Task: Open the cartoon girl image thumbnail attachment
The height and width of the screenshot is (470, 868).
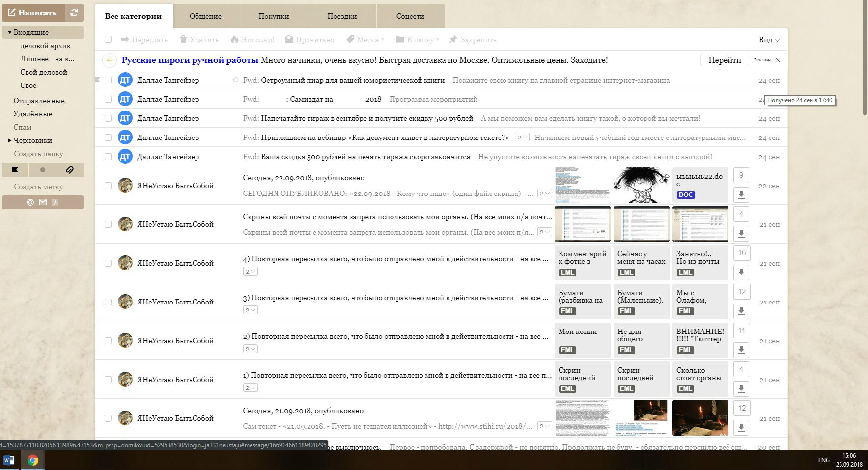Action: point(641,185)
